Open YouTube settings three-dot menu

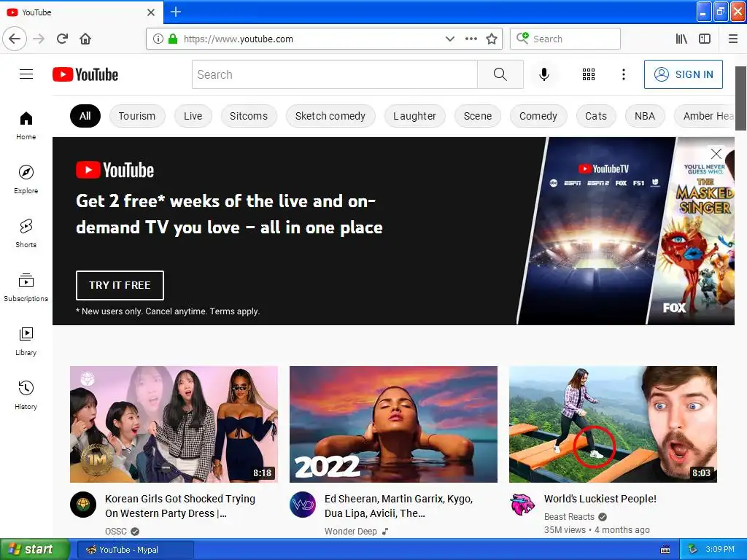click(623, 74)
